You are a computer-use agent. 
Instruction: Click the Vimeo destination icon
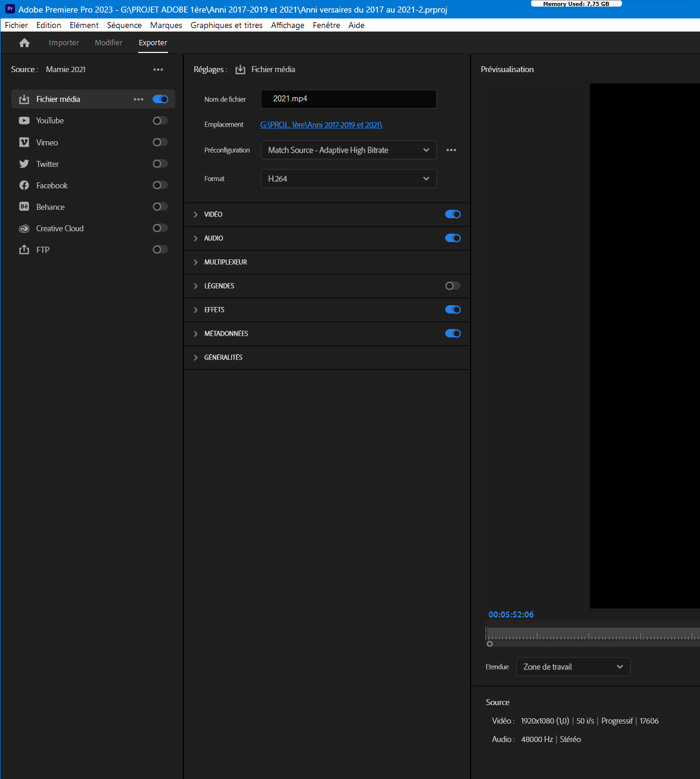coord(24,142)
